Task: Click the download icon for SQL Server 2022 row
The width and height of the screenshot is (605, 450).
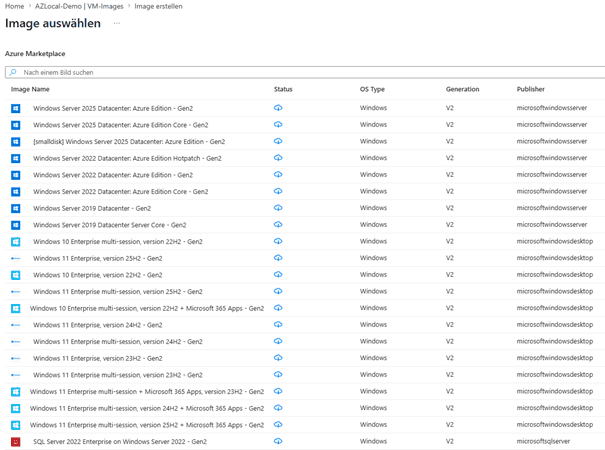Action: point(278,441)
